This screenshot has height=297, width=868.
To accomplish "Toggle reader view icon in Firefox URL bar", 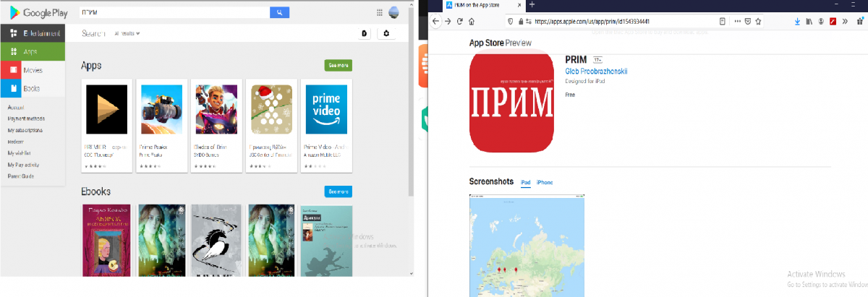I will click(x=722, y=22).
